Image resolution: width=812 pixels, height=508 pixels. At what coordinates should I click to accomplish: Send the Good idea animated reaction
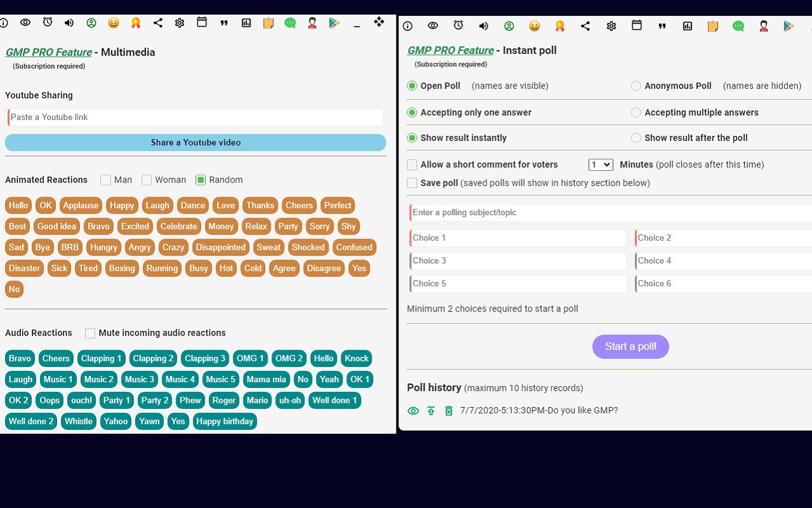[56, 227]
